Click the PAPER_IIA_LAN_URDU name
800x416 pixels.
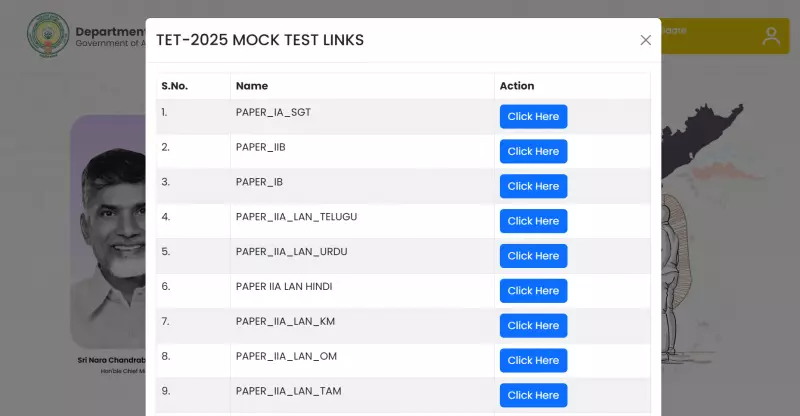[x=291, y=252]
